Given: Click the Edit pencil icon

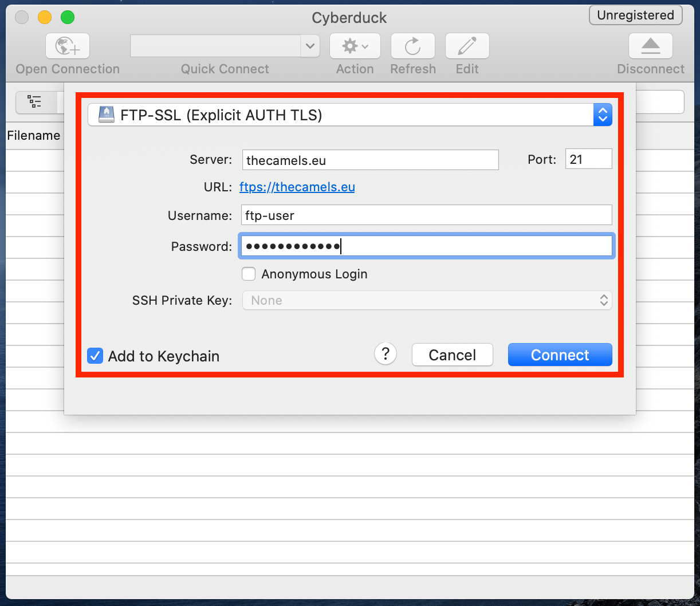Looking at the screenshot, I should tap(467, 46).
